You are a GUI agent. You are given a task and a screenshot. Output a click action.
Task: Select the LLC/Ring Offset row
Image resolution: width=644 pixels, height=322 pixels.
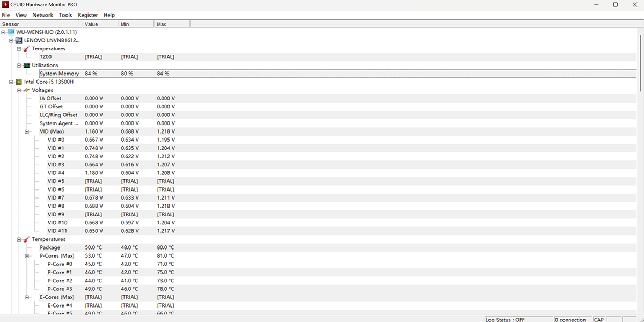[x=338, y=115]
